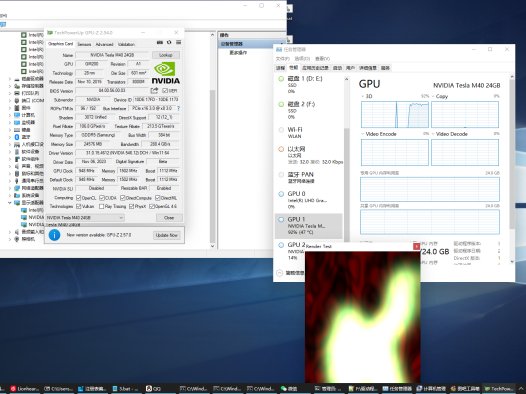
Task: Close the Render Test window
Action: [416, 247]
